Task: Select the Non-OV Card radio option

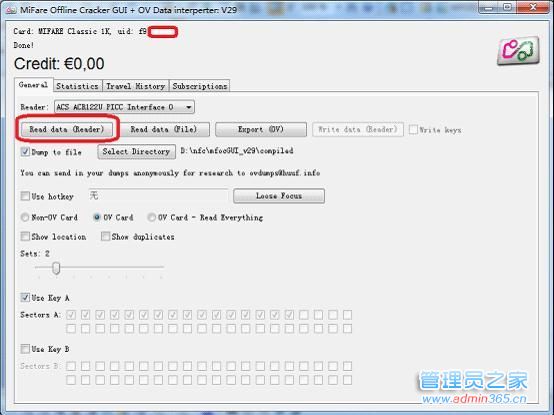Action: [25, 217]
